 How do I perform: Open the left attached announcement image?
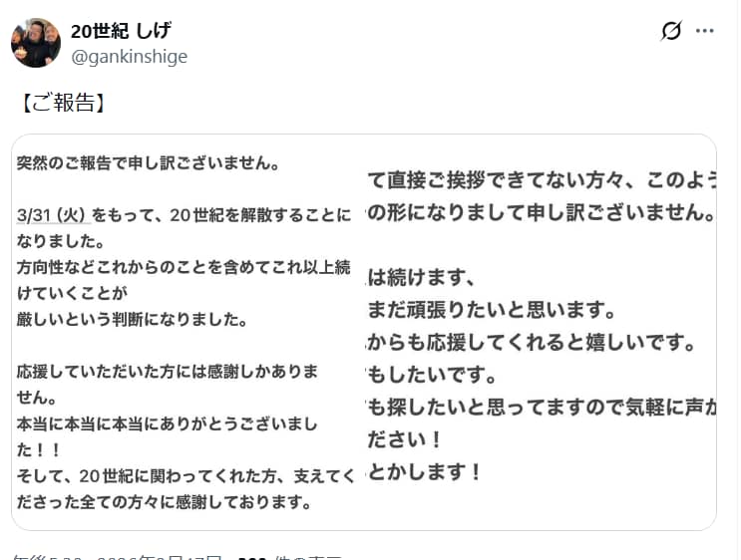coord(186,332)
